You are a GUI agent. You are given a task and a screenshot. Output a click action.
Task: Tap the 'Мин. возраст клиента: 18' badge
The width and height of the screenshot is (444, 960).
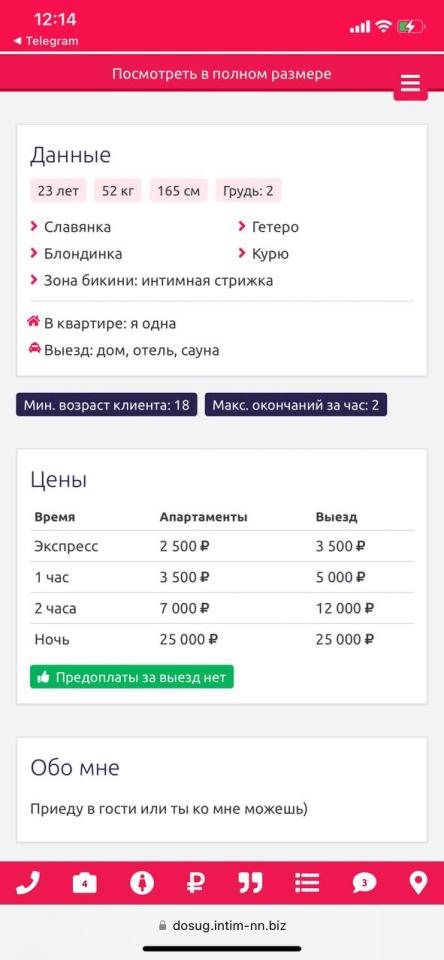(x=107, y=405)
